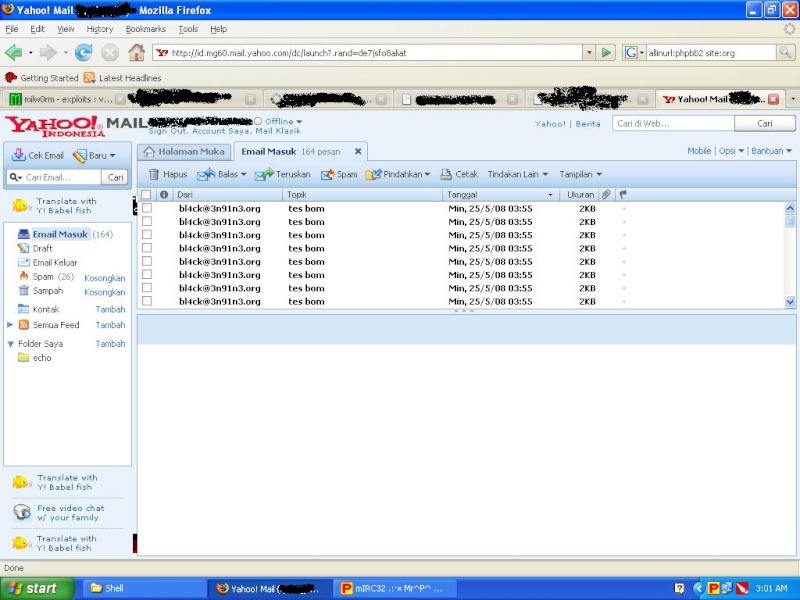
Task: Click the Mobile link
Action: pos(699,151)
